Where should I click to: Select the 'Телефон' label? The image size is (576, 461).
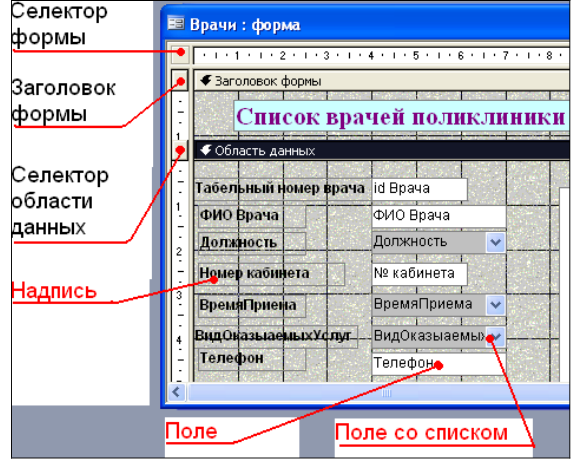252,359
